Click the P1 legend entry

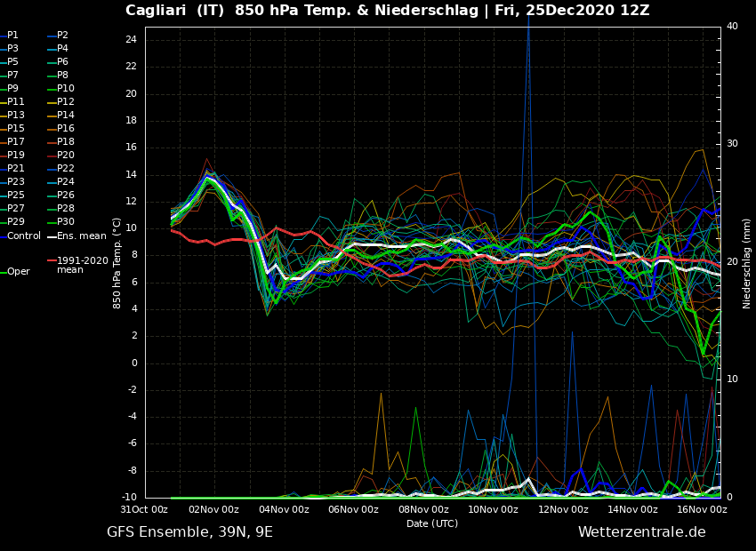12,36
